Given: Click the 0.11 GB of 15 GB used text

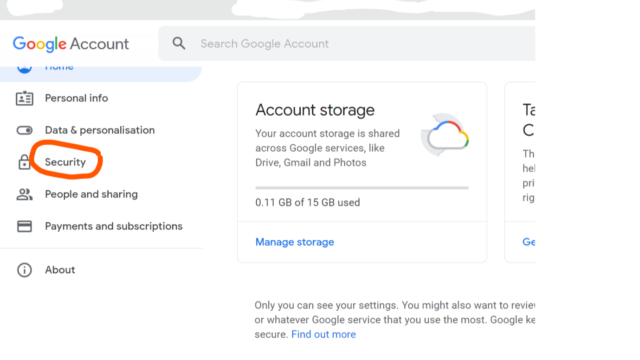Looking at the screenshot, I should click(x=308, y=202).
